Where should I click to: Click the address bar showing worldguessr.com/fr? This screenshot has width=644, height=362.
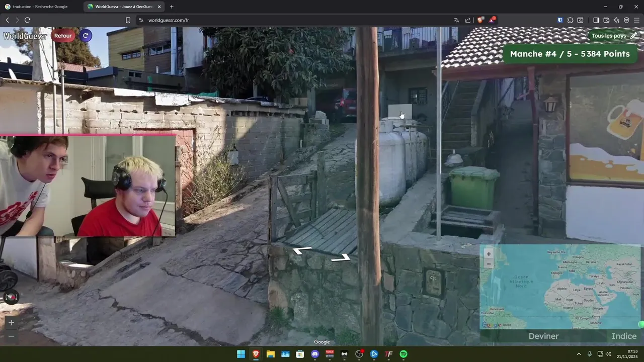pos(297,20)
